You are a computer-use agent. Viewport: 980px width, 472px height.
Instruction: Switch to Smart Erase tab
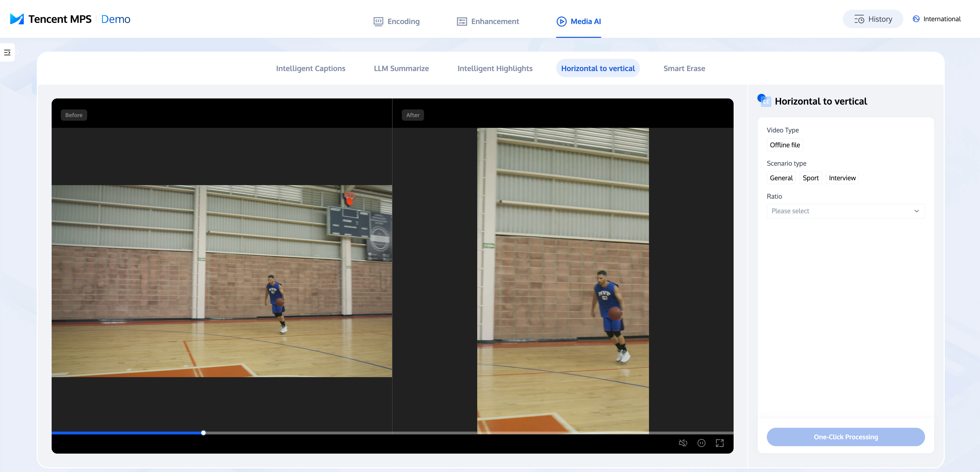pos(684,69)
